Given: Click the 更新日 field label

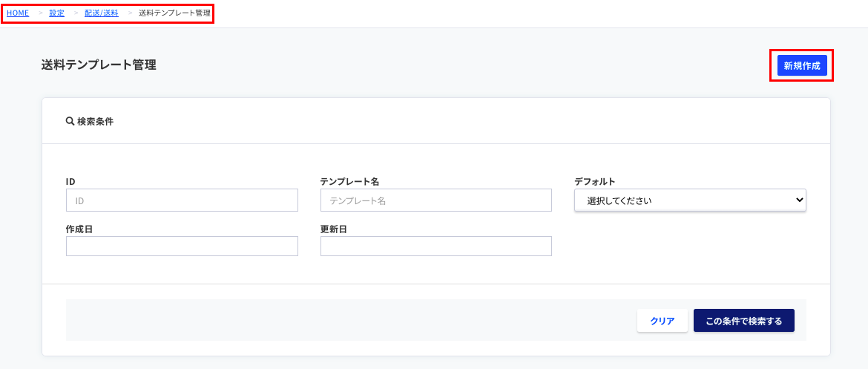Looking at the screenshot, I should click(x=334, y=229).
